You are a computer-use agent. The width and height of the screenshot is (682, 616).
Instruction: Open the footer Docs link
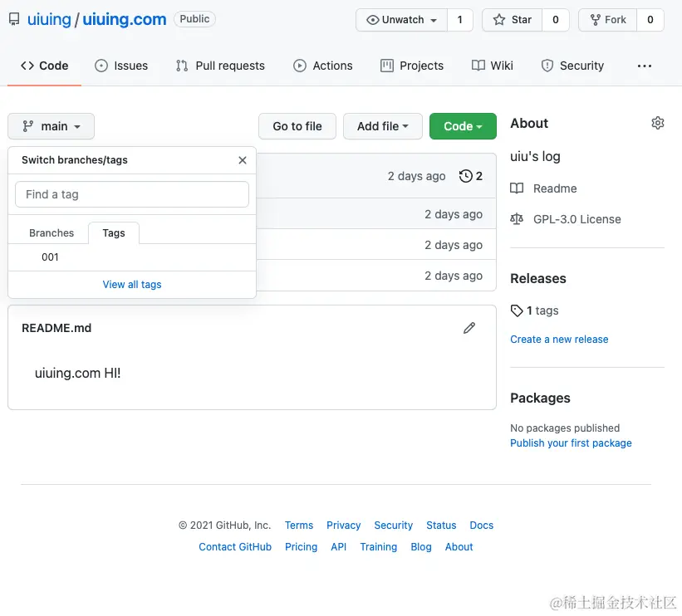(x=482, y=526)
